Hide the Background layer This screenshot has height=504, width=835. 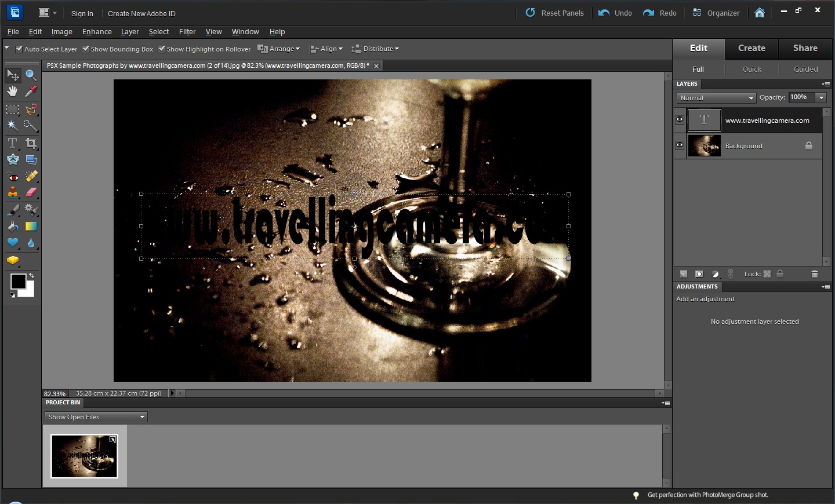pyautogui.click(x=679, y=145)
